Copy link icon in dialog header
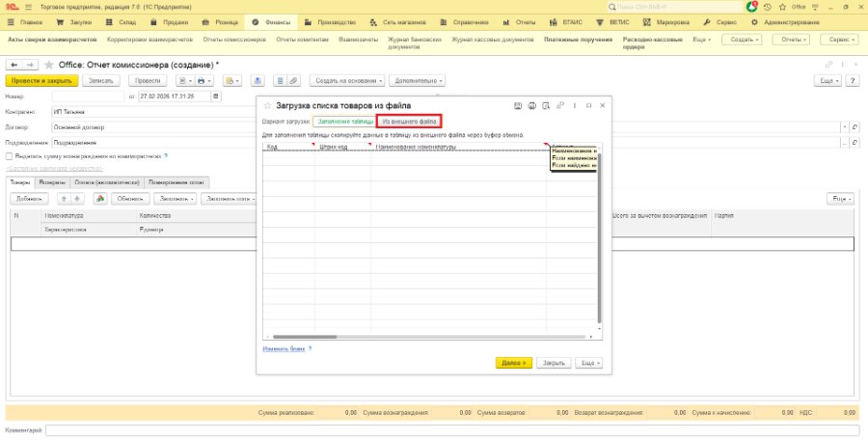868x440 pixels. (x=560, y=105)
